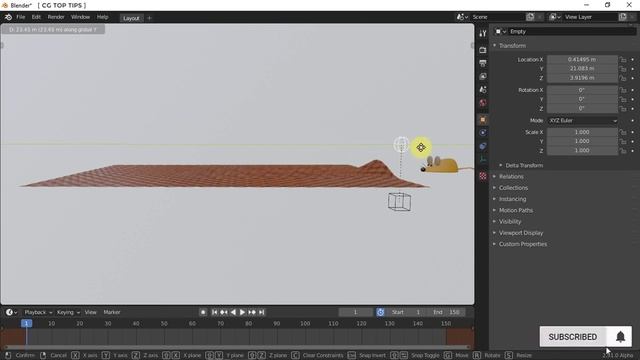
Task: Open the Physics properties tab
Action: [483, 133]
